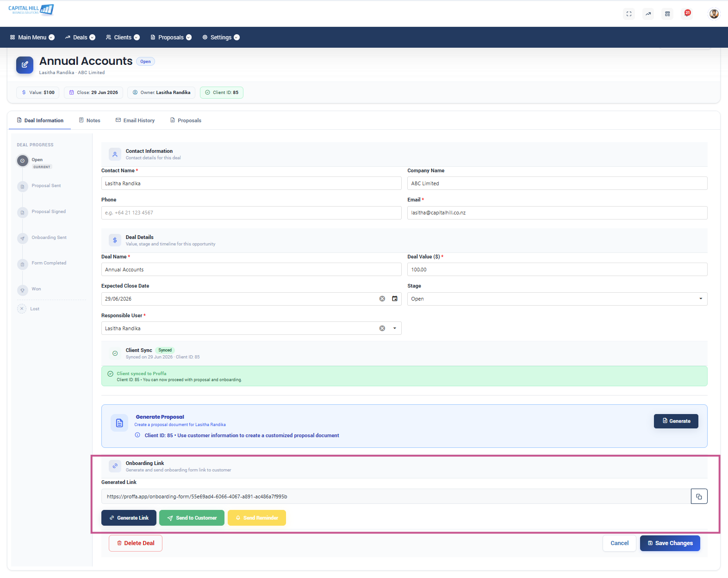Viewport: 728px width, 578px height.
Task: Open the Responsible User dropdown arrow
Action: point(395,328)
